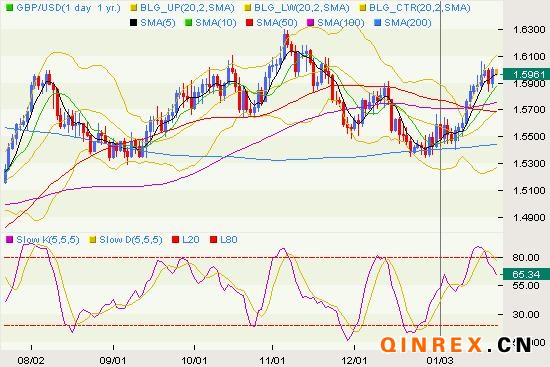
Task: Click the 1.4900 price axis label
Action: coord(529,218)
